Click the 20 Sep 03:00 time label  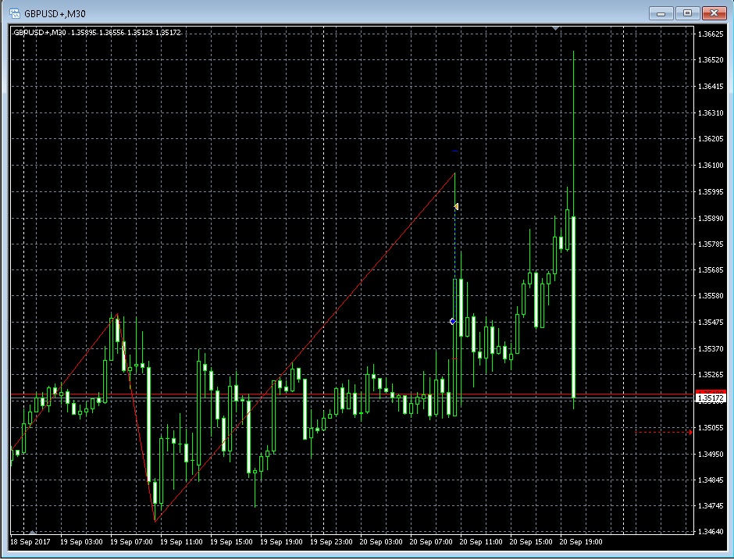pos(381,542)
